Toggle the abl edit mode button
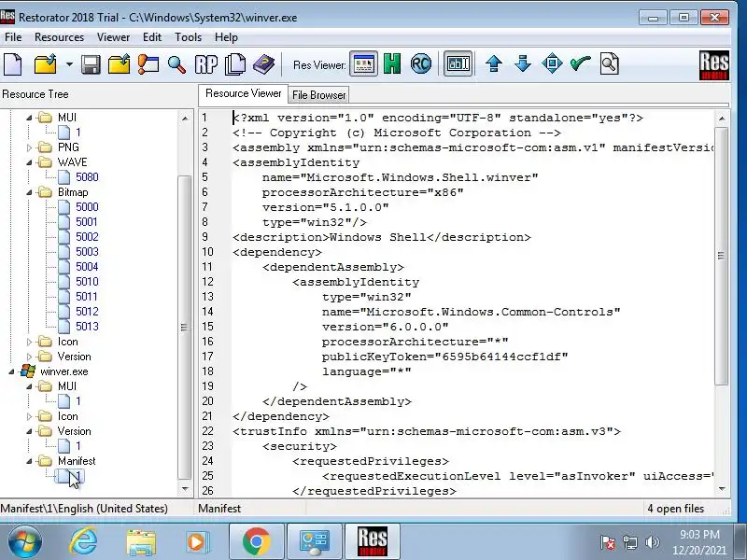 click(458, 63)
